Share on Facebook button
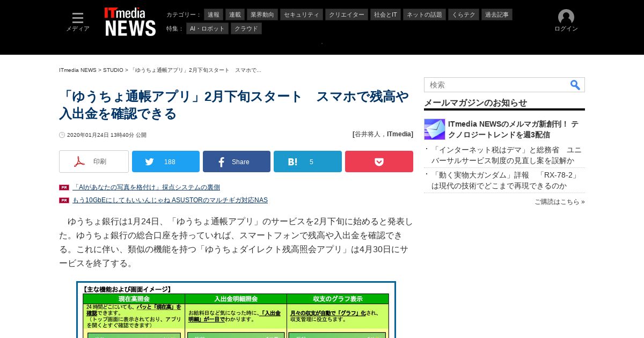 pos(237,161)
